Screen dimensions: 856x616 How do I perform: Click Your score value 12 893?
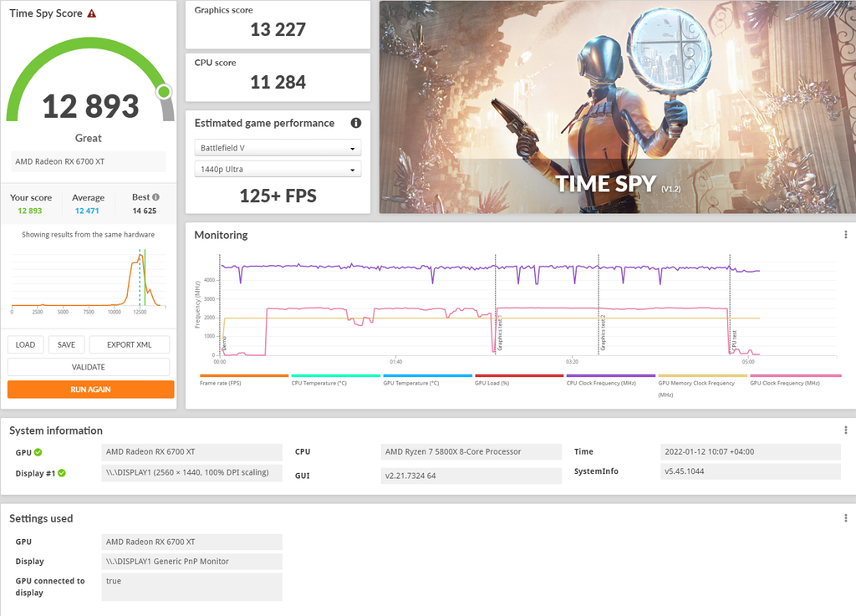click(x=30, y=211)
